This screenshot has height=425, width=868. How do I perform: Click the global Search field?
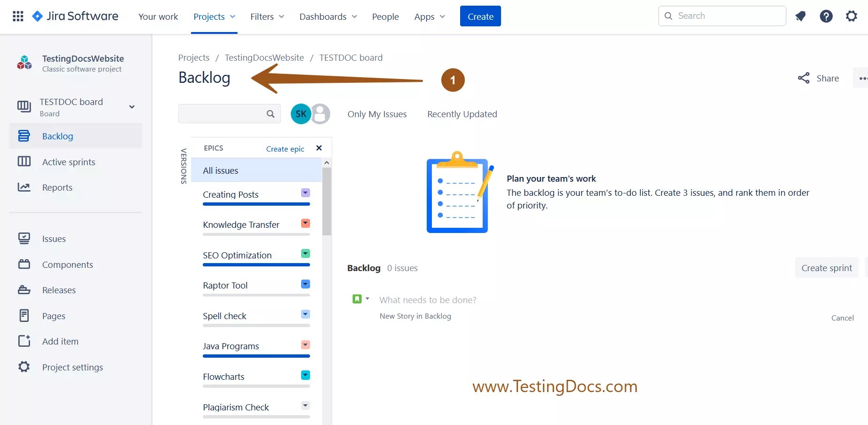722,16
